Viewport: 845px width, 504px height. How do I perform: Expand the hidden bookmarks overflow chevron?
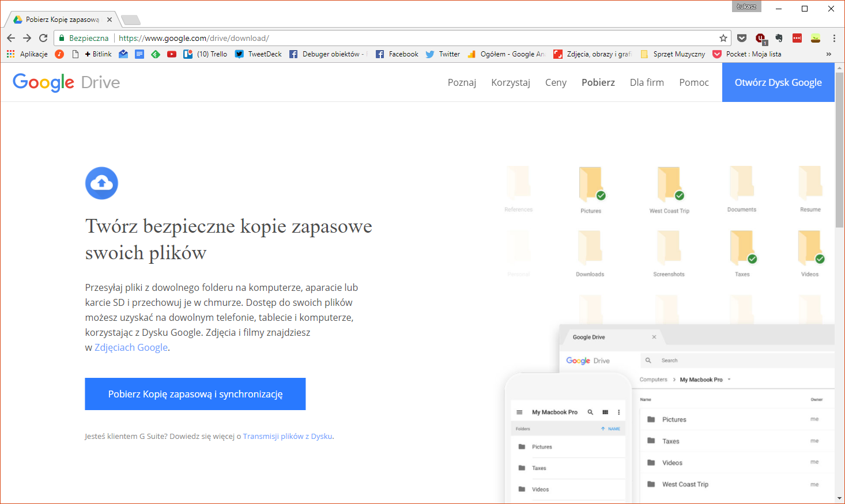pos(829,54)
